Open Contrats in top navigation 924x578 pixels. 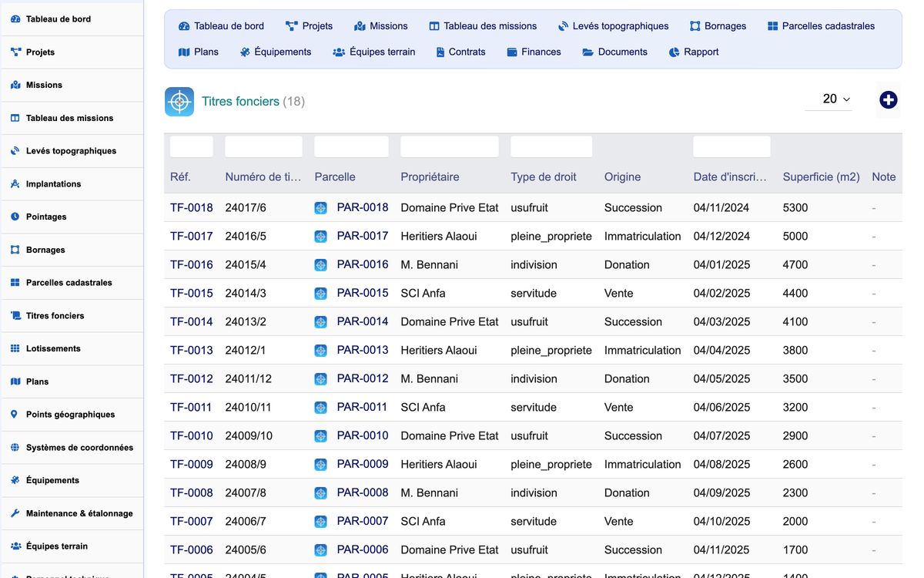(x=460, y=52)
